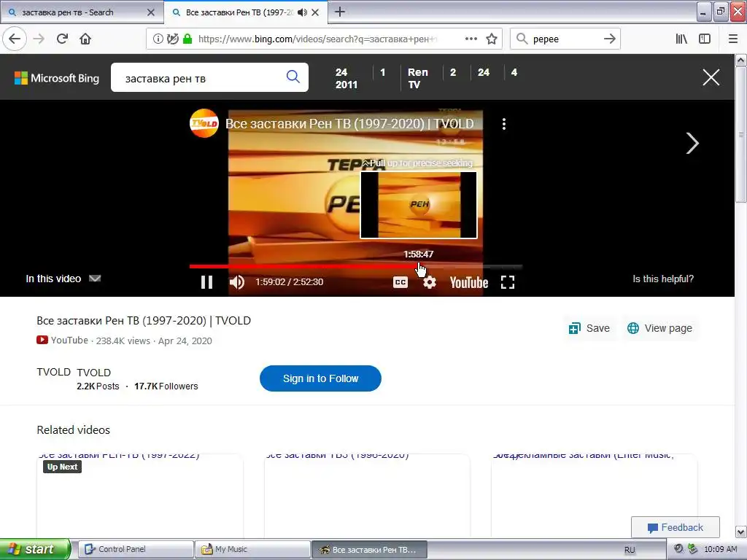Mute the audio icon on the active tab
747x560 pixels.
[x=301, y=12]
